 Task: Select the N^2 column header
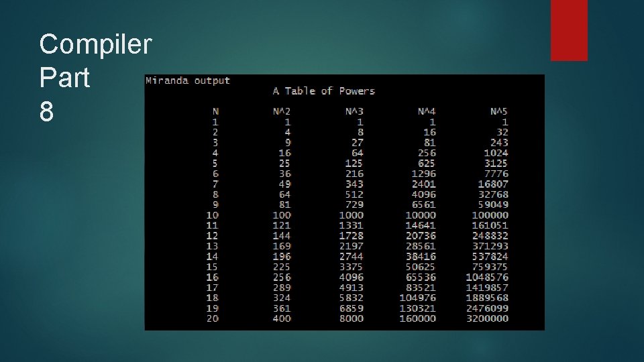click(282, 112)
